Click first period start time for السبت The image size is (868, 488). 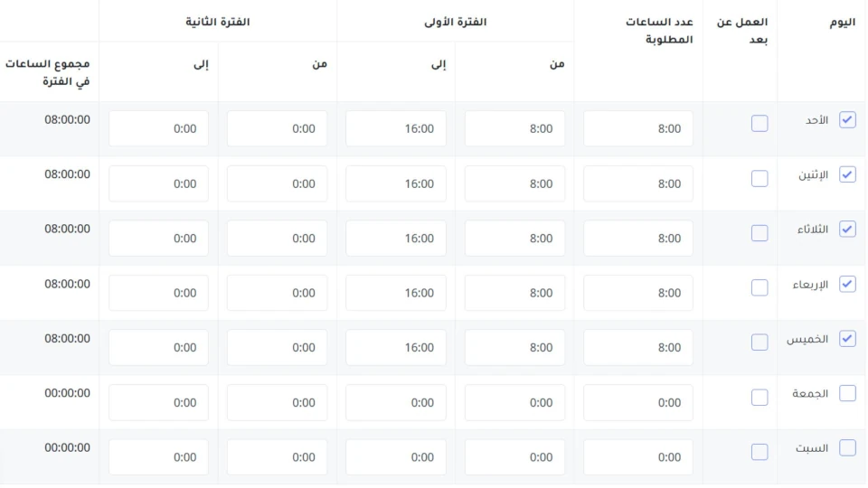514,456
